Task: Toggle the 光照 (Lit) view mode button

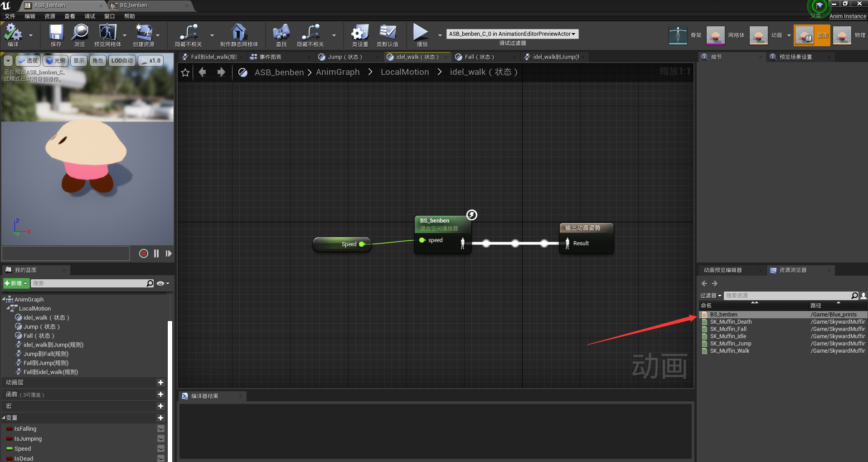Action: [56, 61]
